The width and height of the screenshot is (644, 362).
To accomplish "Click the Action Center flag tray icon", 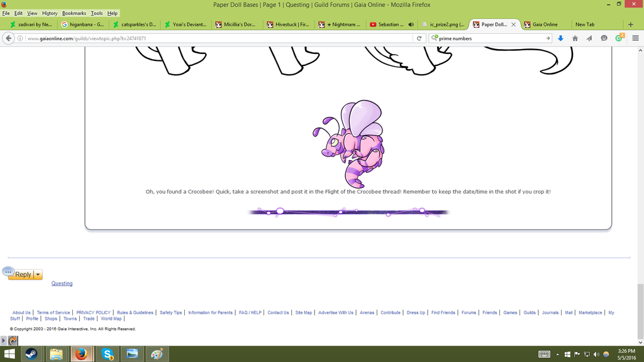I will (x=577, y=354).
